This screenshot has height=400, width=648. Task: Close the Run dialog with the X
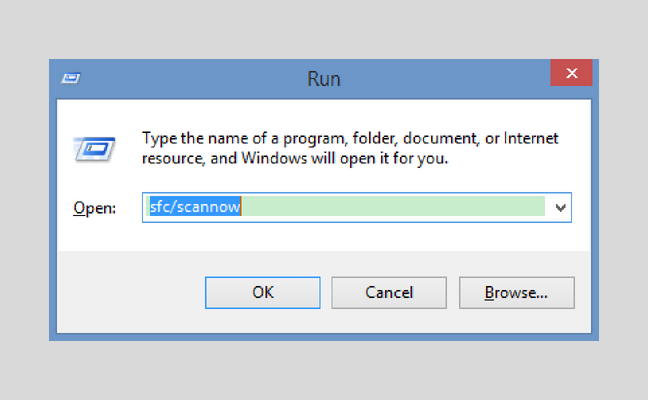[571, 73]
